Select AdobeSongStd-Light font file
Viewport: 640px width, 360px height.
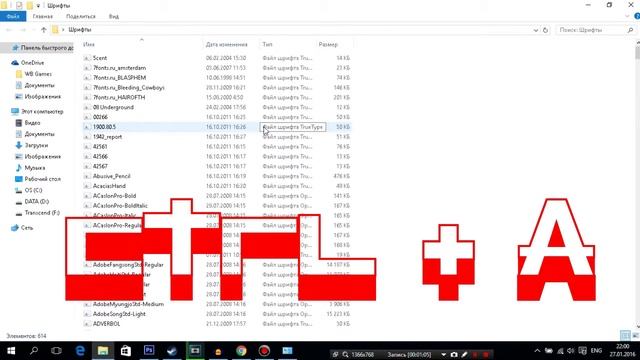coord(119,314)
